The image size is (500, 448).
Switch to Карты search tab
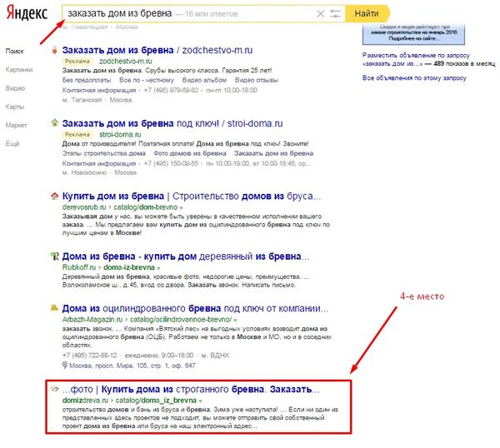tap(15, 107)
